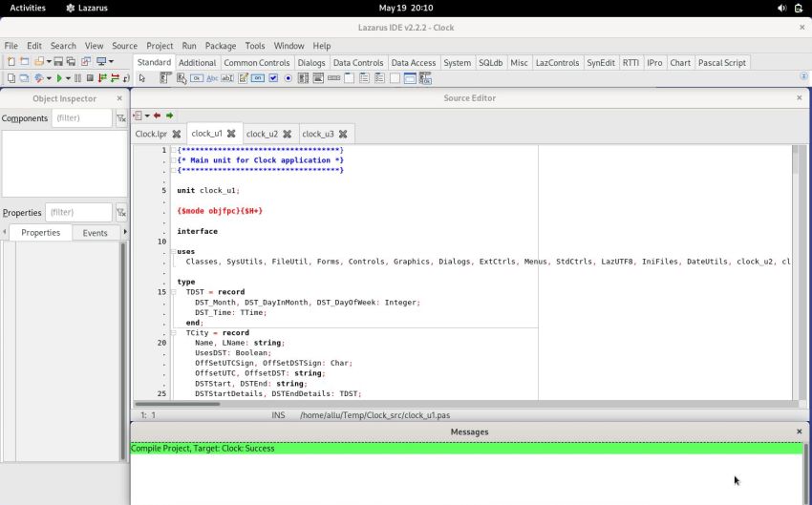Click the Pause debugging icon
This screenshot has height=505, width=812.
coord(77,78)
